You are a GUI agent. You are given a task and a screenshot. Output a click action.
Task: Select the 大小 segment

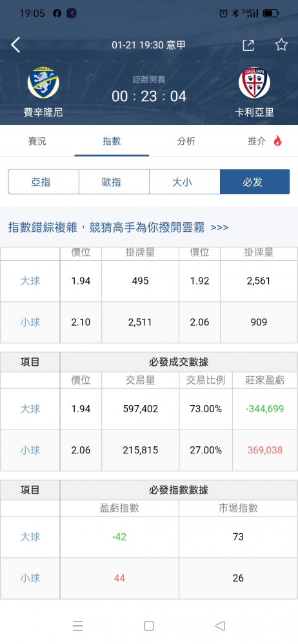(x=184, y=182)
